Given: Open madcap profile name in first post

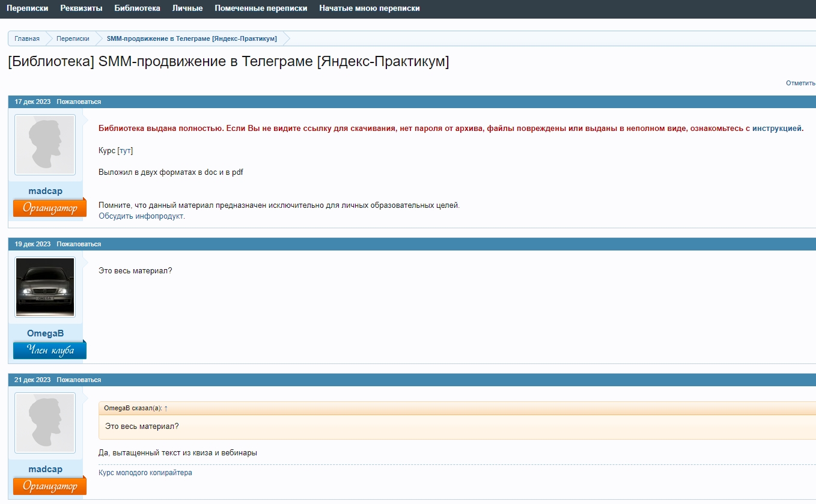Looking at the screenshot, I should [x=45, y=191].
